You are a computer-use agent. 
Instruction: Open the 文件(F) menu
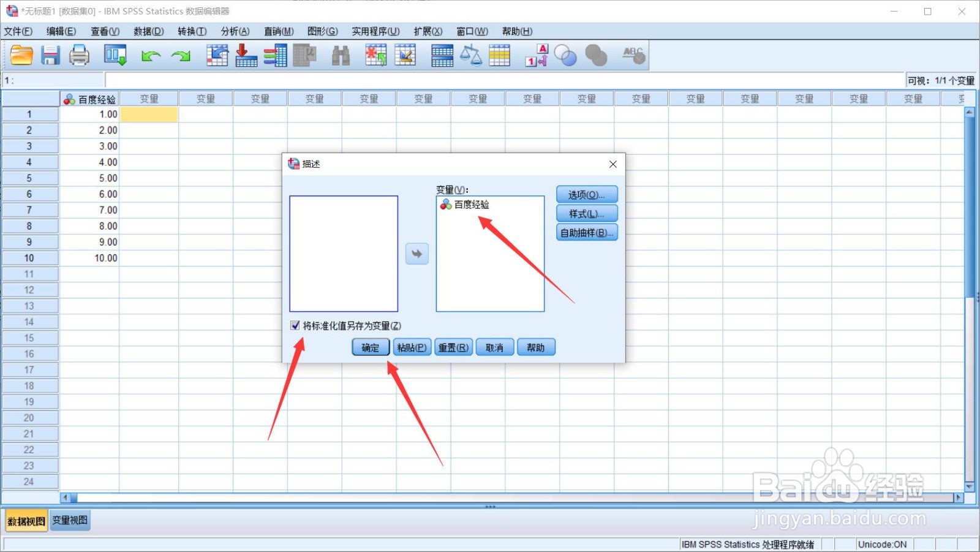18,31
